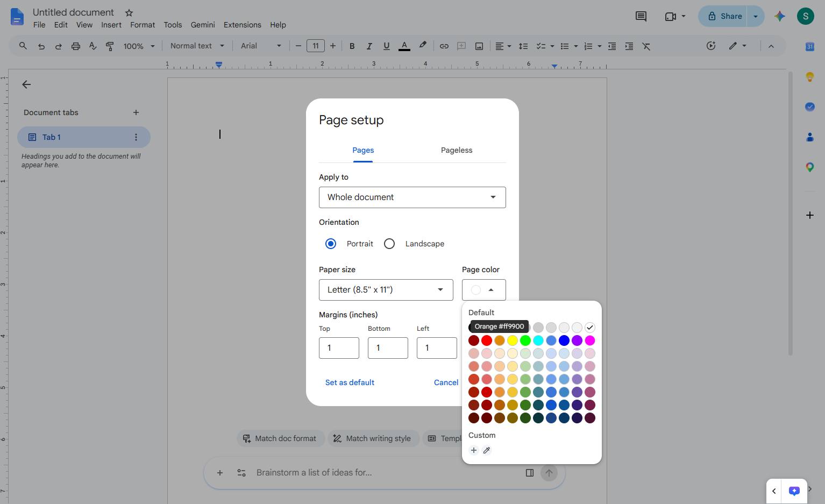This screenshot has width=825, height=504.
Task: Add a custom color with plus button
Action: (x=474, y=450)
